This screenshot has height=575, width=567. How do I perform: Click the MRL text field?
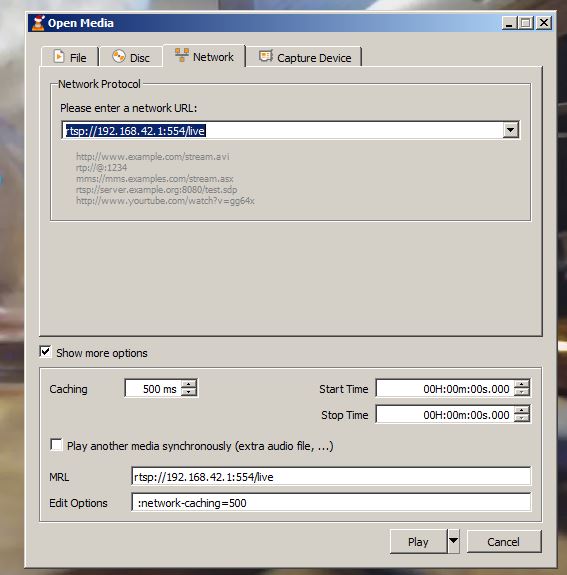click(331, 476)
